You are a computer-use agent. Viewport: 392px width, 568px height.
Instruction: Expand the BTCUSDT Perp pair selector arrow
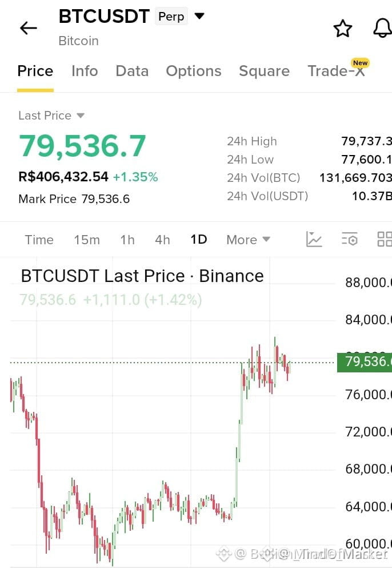[x=199, y=16]
